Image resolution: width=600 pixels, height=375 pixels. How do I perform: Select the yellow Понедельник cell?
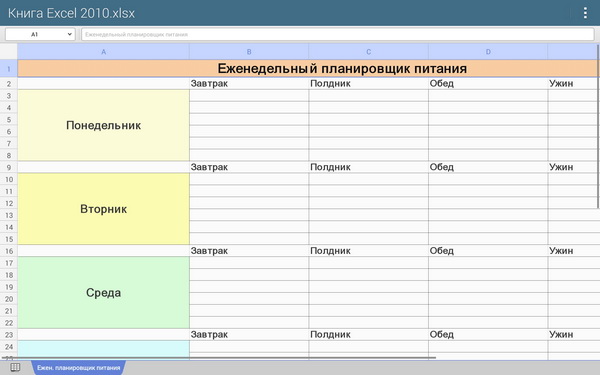[103, 125]
